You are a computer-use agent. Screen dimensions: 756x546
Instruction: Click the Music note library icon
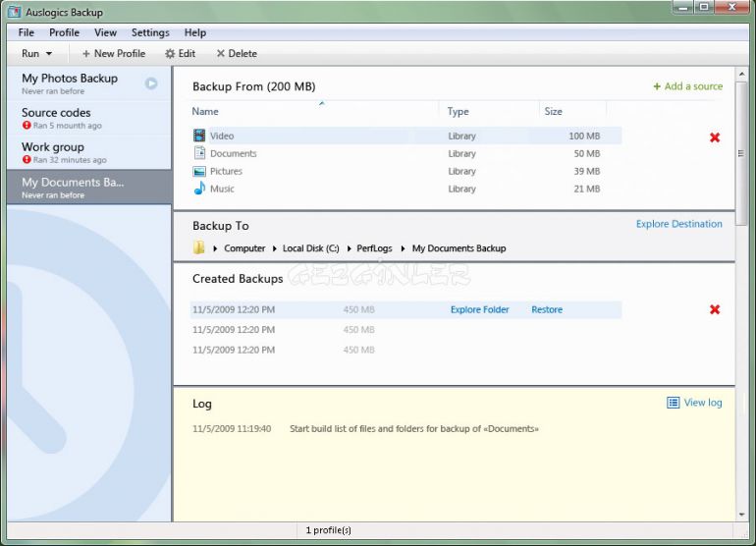(199, 189)
